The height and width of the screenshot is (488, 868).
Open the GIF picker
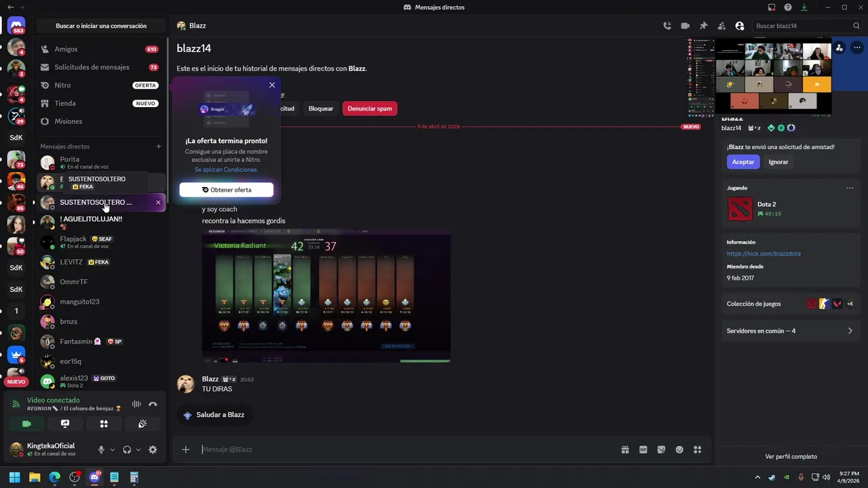click(644, 449)
